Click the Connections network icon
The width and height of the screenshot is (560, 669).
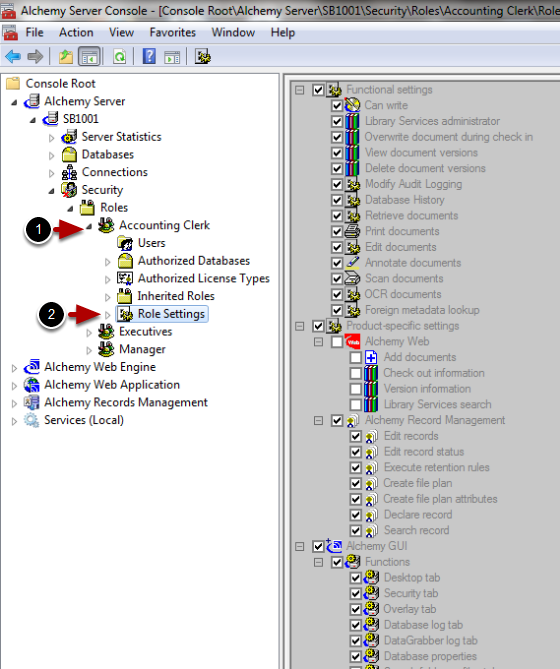point(69,172)
